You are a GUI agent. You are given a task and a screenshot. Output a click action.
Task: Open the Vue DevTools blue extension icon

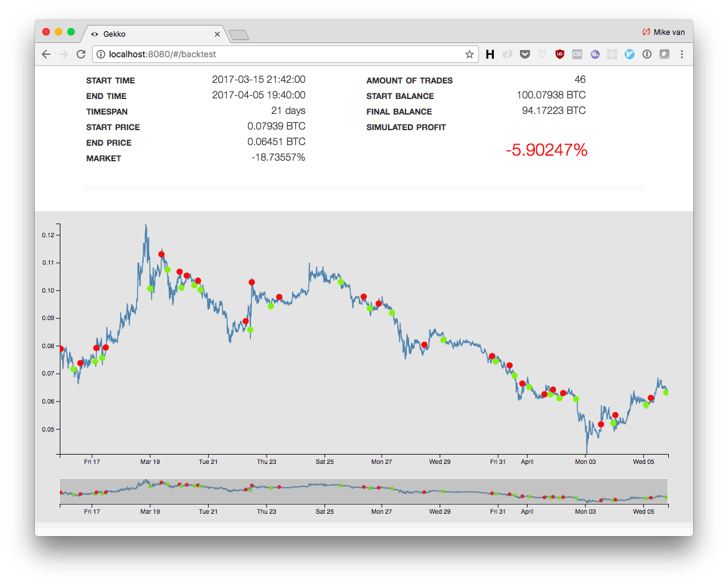click(630, 54)
